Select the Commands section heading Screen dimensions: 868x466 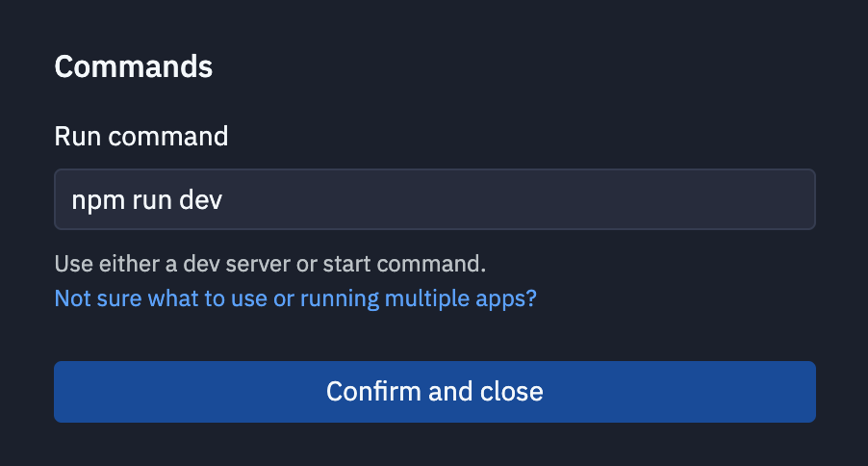click(x=134, y=66)
